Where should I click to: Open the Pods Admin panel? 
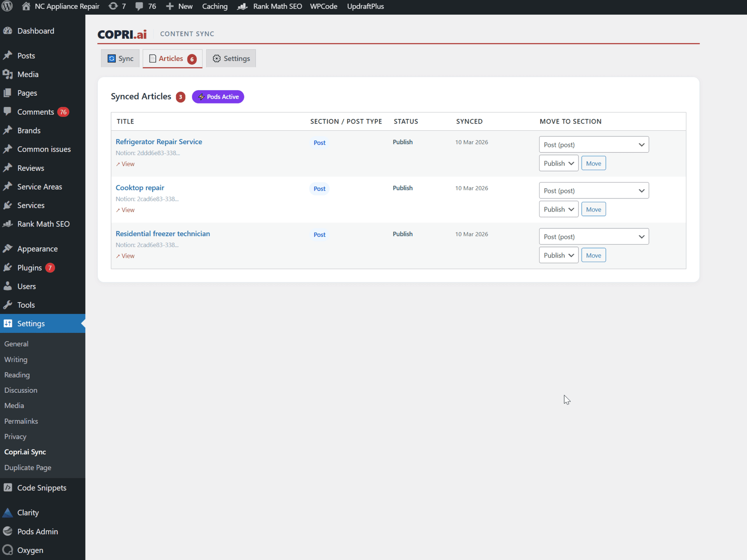[38, 531]
